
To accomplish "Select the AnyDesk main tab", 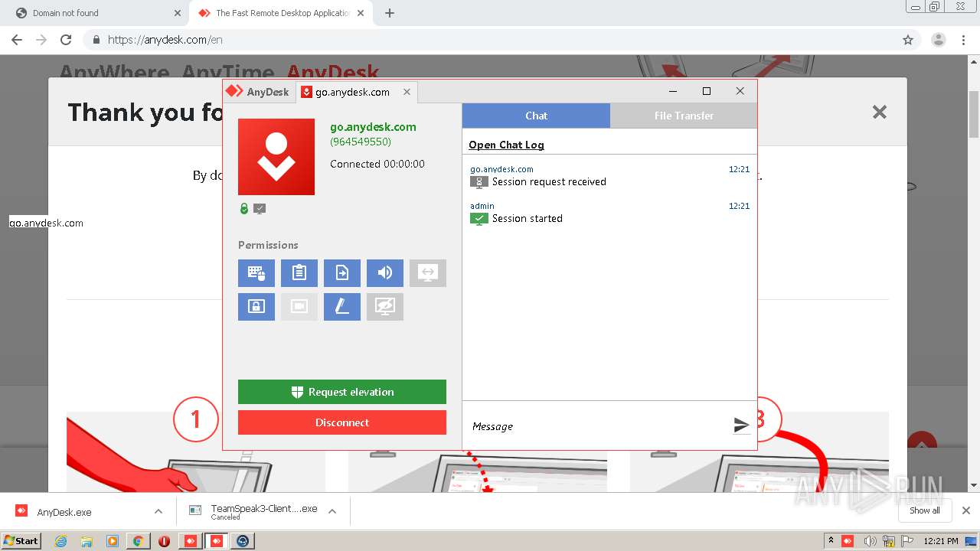I will (258, 92).
